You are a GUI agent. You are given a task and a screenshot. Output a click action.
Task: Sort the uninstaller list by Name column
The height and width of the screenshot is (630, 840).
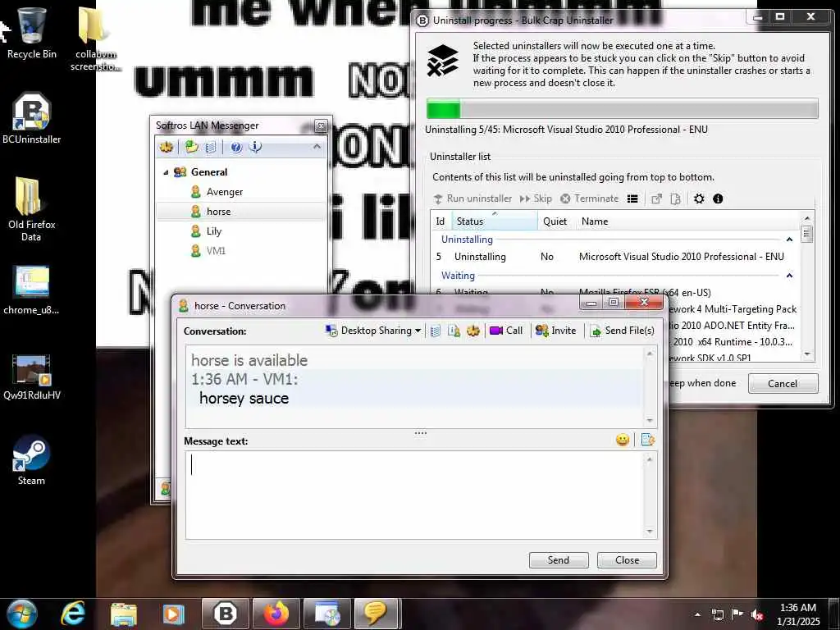(x=595, y=221)
